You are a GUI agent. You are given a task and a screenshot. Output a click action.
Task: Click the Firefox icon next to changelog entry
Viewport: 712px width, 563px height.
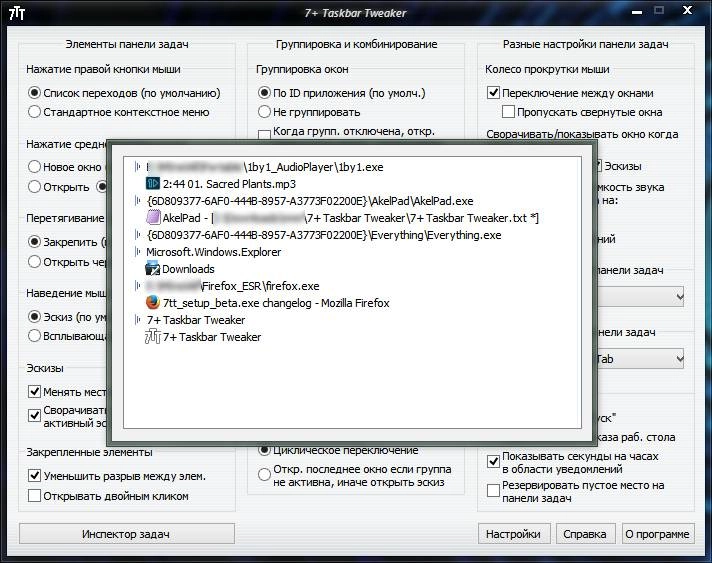[153, 302]
